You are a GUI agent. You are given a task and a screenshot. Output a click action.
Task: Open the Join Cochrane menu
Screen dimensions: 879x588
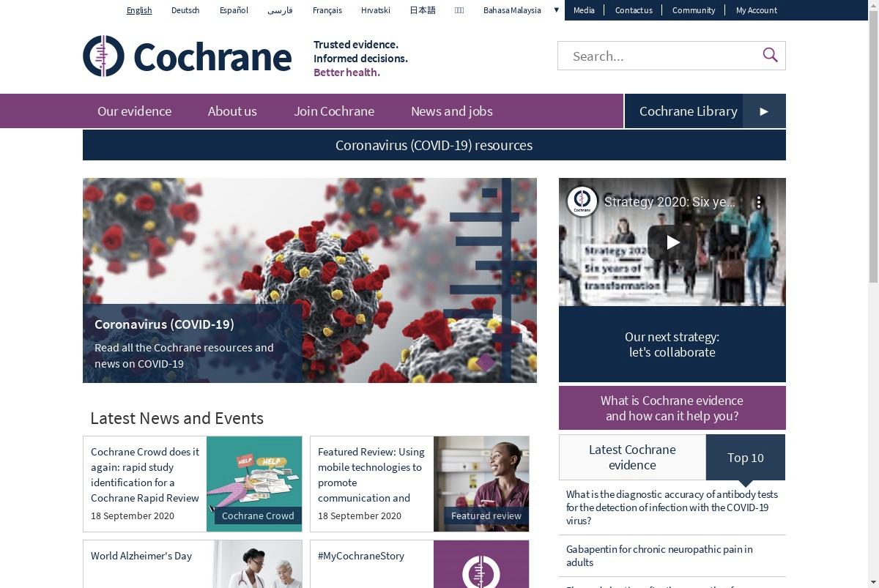tap(334, 111)
